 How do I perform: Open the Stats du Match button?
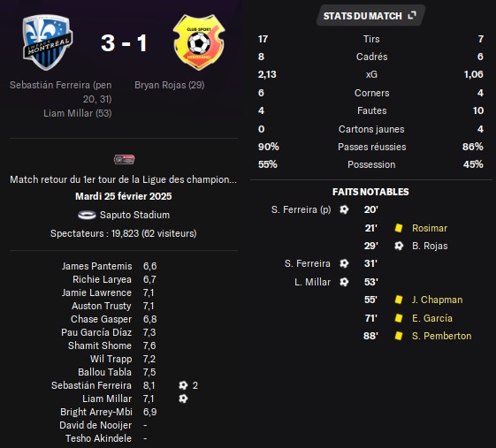370,16
